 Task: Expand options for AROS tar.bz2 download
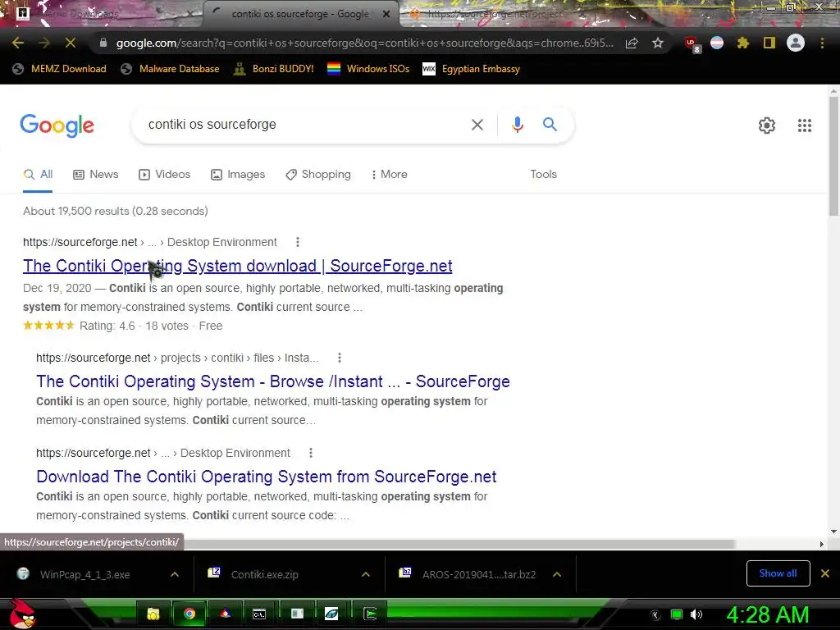tap(557, 574)
